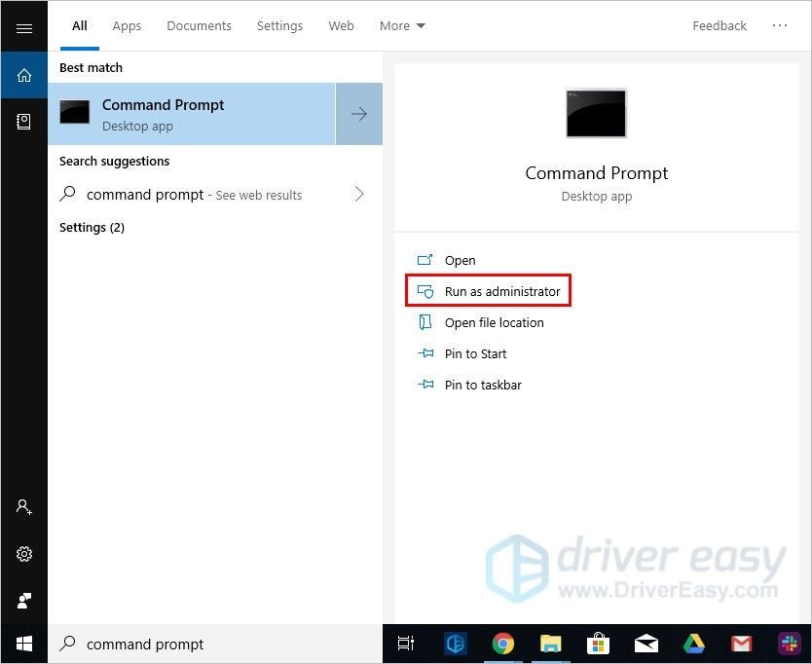The width and height of the screenshot is (812, 664).
Task: Click the add account person icon
Action: pyautogui.click(x=23, y=506)
